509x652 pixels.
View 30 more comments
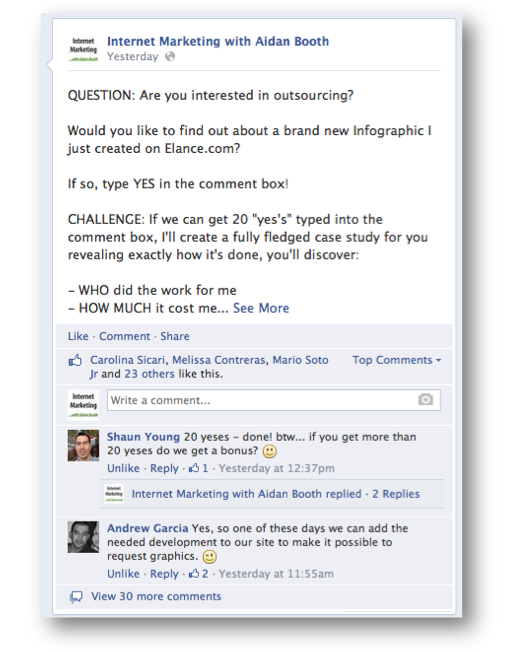point(156,596)
